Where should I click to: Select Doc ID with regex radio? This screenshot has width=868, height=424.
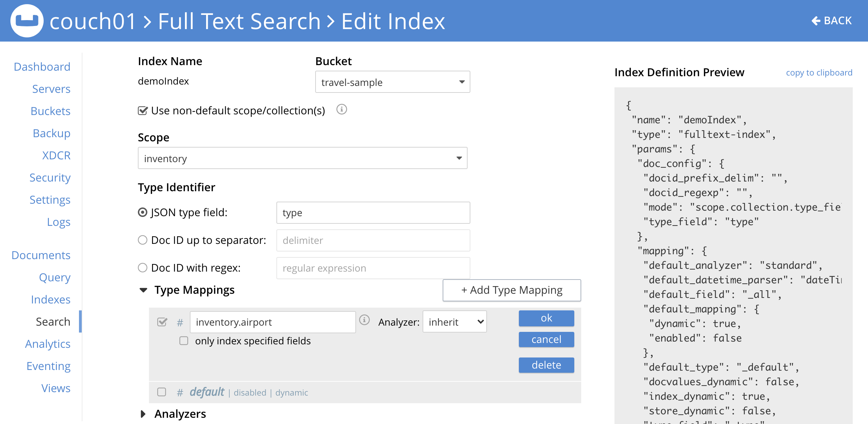pos(143,268)
